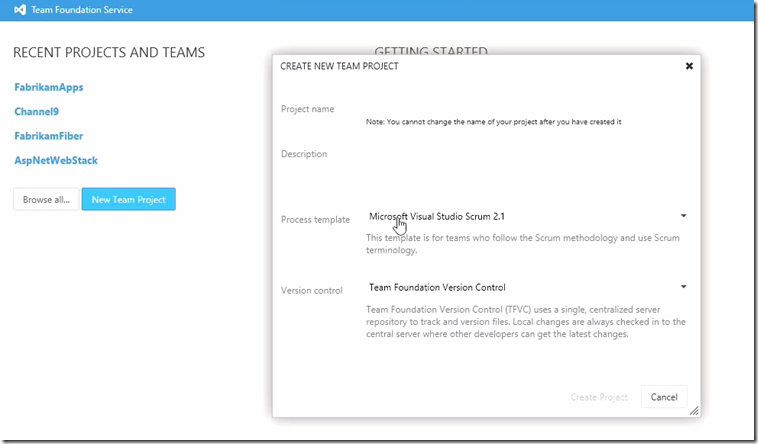
Task: Open the FabrikamApps project
Action: (x=49, y=88)
